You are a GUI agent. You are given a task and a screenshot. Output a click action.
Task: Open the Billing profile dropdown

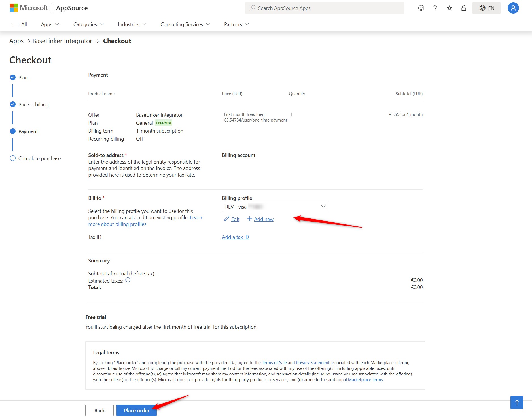click(275, 207)
